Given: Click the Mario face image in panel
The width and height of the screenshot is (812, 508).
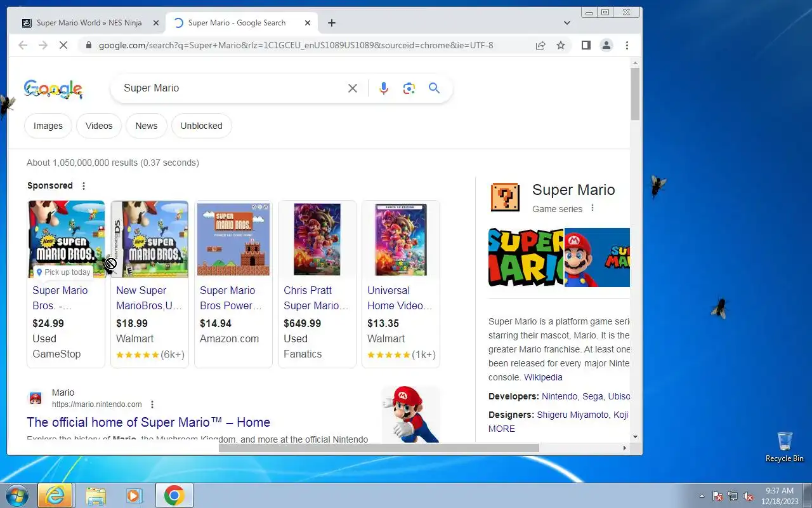Looking at the screenshot, I should pyautogui.click(x=597, y=257).
